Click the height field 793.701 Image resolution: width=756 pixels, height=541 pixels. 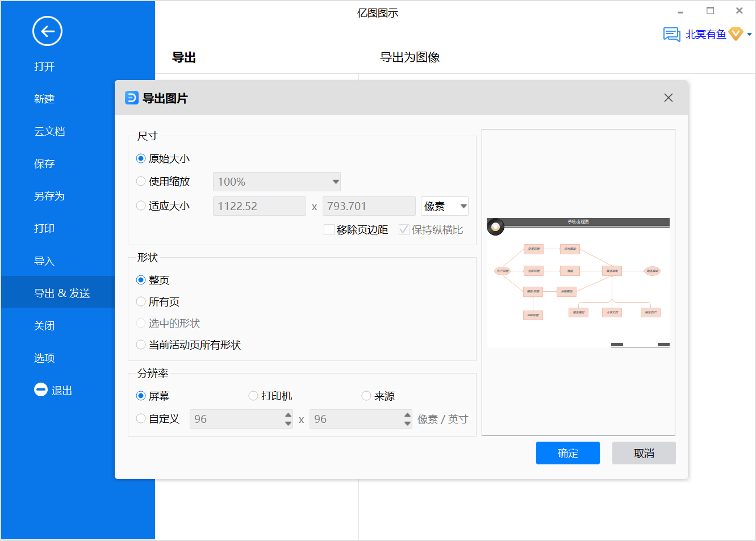[369, 206]
